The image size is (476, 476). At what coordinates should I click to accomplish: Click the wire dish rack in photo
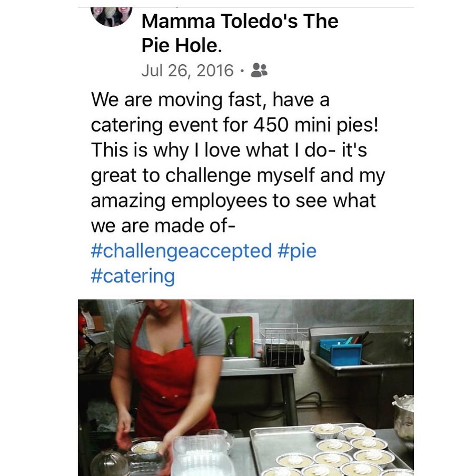[284, 344]
